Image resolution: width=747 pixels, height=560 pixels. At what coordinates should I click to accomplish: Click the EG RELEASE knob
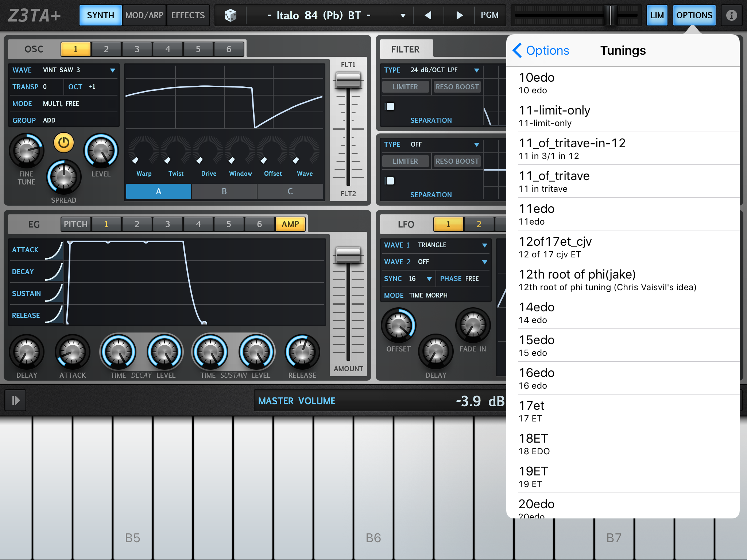tap(302, 352)
